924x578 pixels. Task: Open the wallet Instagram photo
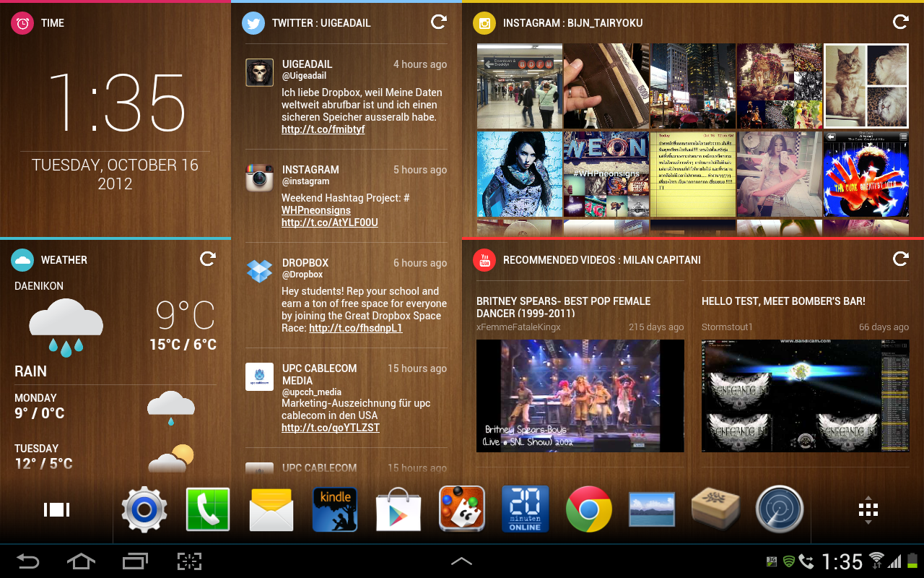pos(606,87)
